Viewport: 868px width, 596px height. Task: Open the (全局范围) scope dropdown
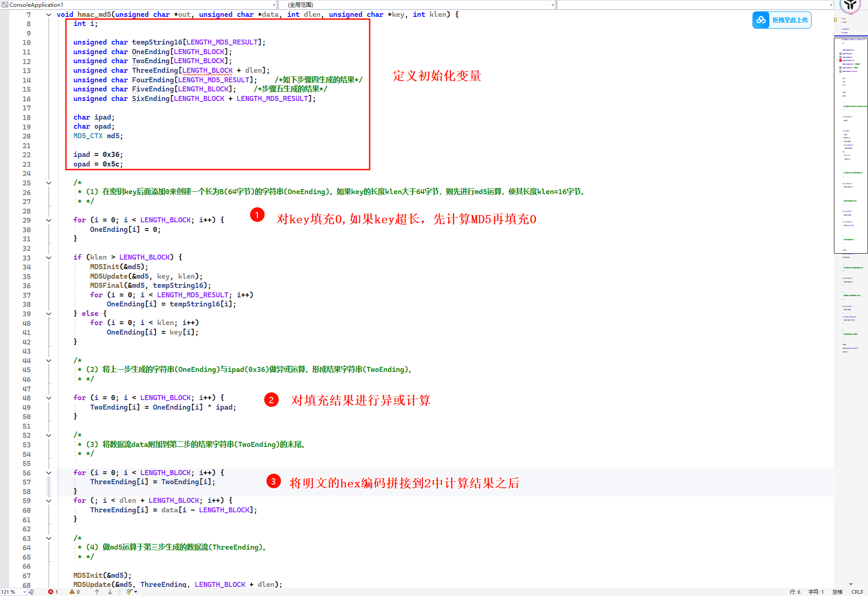(552, 5)
